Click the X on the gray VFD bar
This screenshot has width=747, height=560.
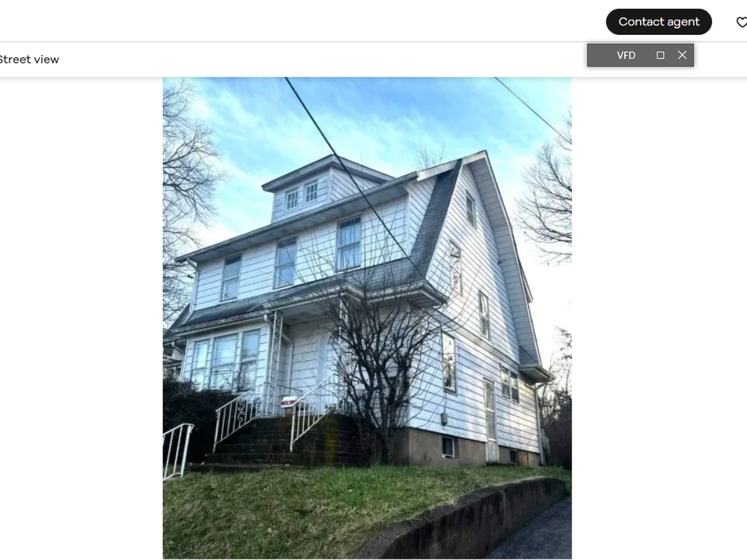tap(682, 55)
